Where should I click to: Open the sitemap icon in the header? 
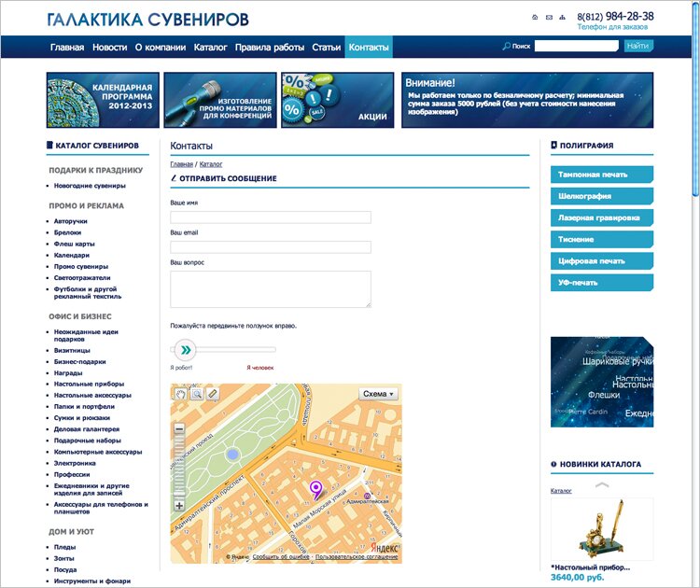tap(562, 18)
